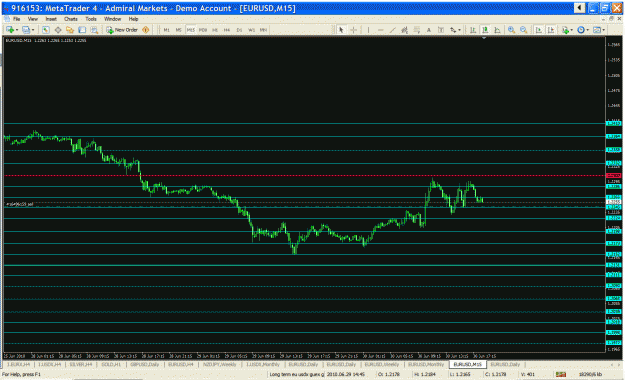Enable line chart display mode
The image size is (625, 380).
pyautogui.click(x=497, y=30)
